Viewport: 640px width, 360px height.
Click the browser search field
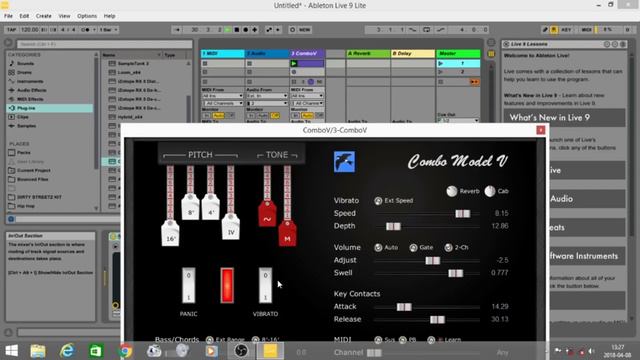pyautogui.click(x=104, y=44)
